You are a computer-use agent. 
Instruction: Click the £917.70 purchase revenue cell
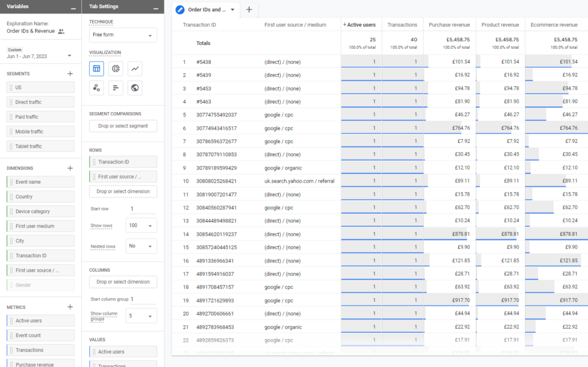[x=461, y=300]
